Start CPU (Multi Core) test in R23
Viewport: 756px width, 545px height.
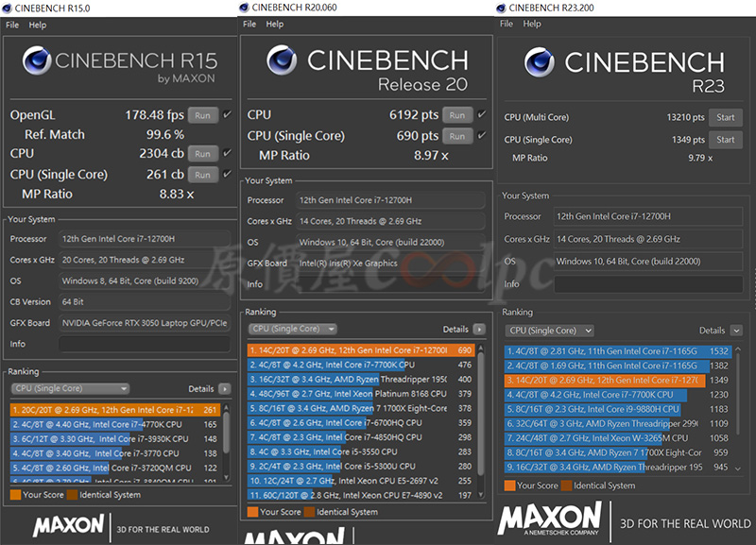coord(725,117)
